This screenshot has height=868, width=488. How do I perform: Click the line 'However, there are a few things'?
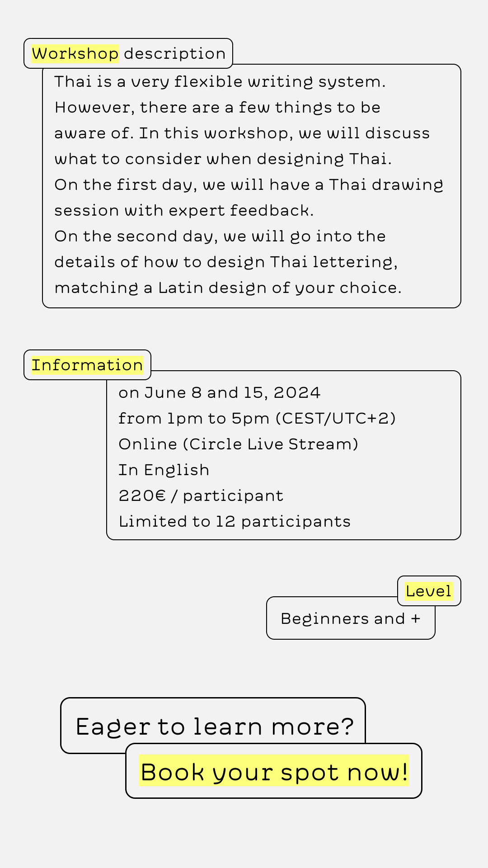[x=217, y=107]
